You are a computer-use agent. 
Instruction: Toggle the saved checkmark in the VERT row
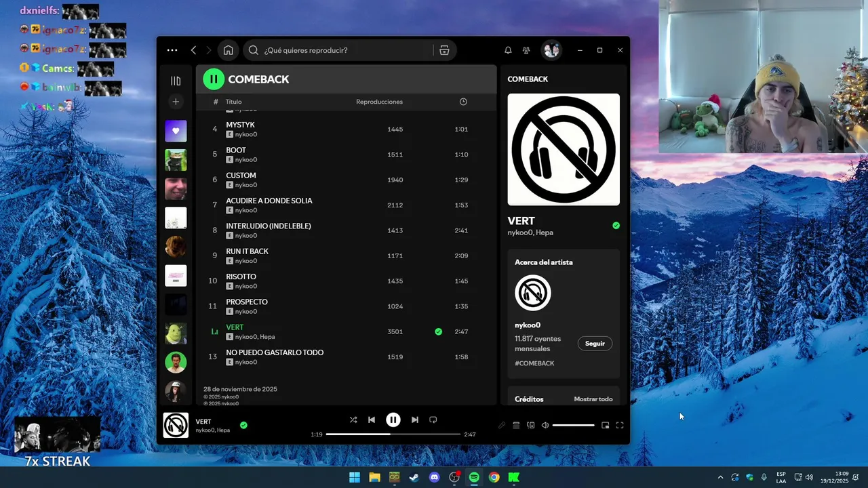438,331
